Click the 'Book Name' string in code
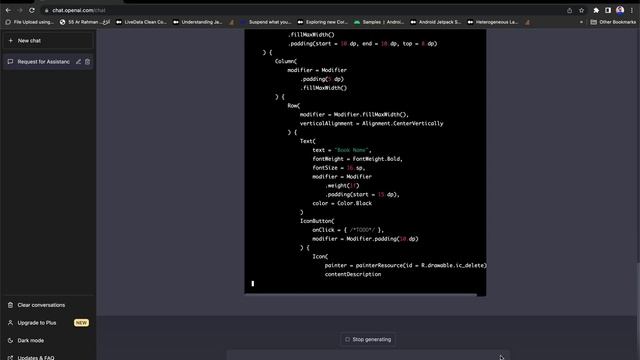 pyautogui.click(x=351, y=150)
